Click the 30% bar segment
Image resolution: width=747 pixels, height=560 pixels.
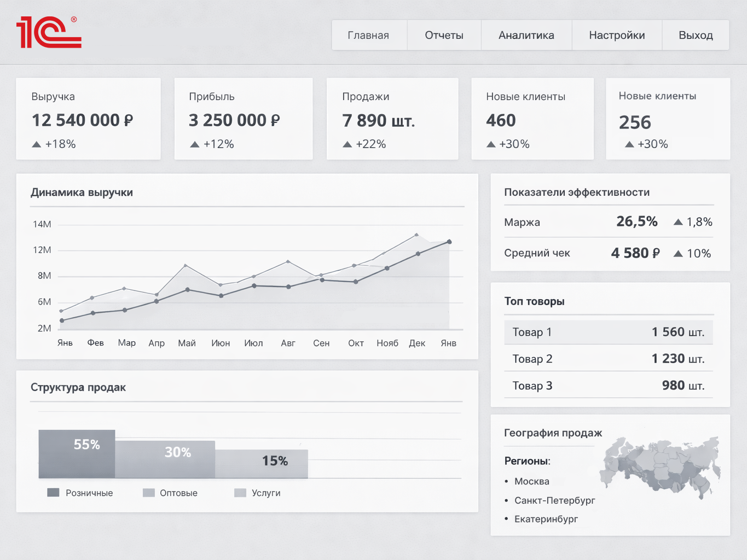165,459
